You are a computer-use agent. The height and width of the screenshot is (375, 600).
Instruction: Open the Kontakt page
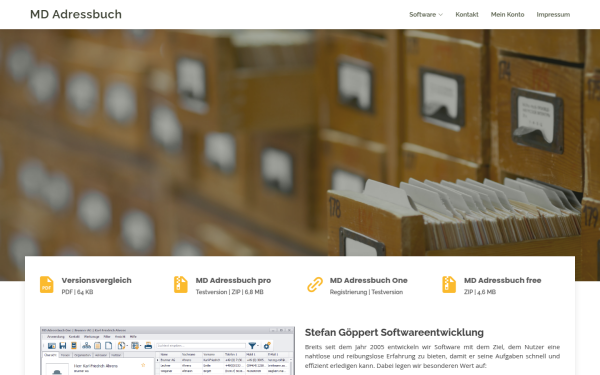(467, 15)
